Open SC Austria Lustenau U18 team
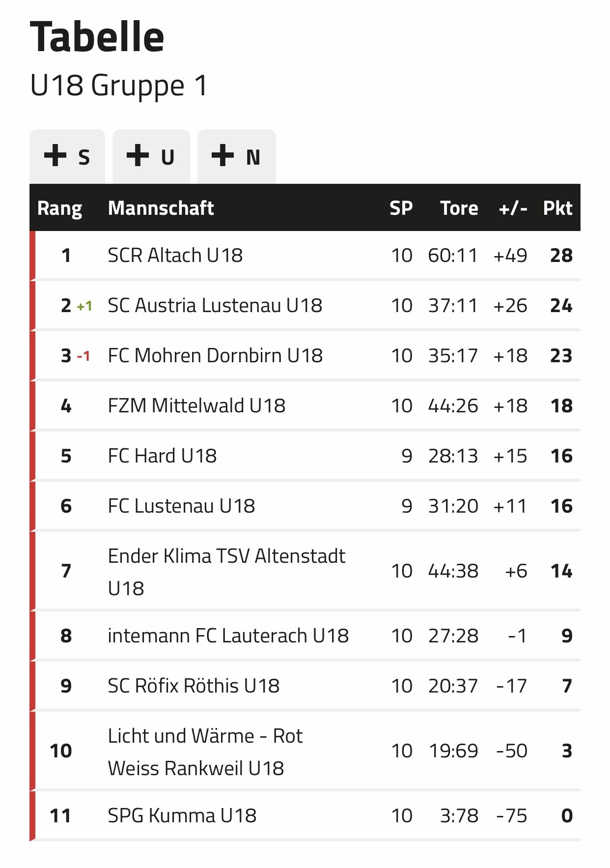Screen dimensions: 610x868 tap(215, 305)
